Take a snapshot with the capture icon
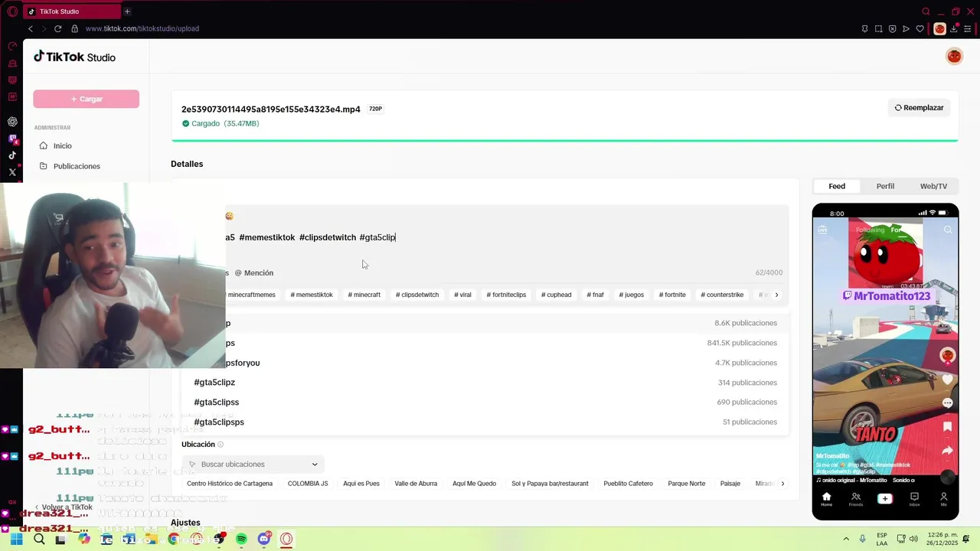The width and height of the screenshot is (980, 551). point(879,28)
